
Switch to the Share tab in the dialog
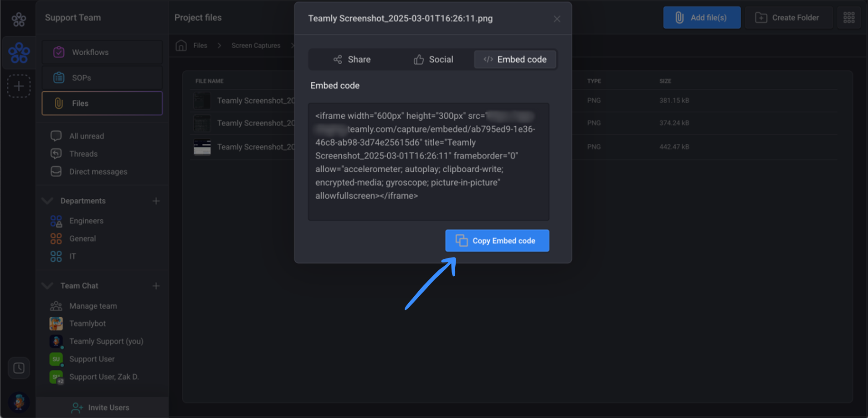coord(352,60)
